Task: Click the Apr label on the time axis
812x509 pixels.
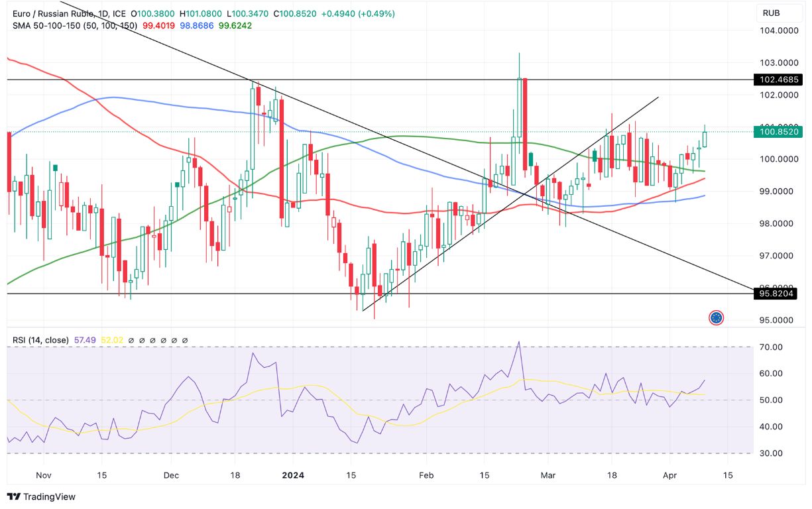Action: pos(669,475)
